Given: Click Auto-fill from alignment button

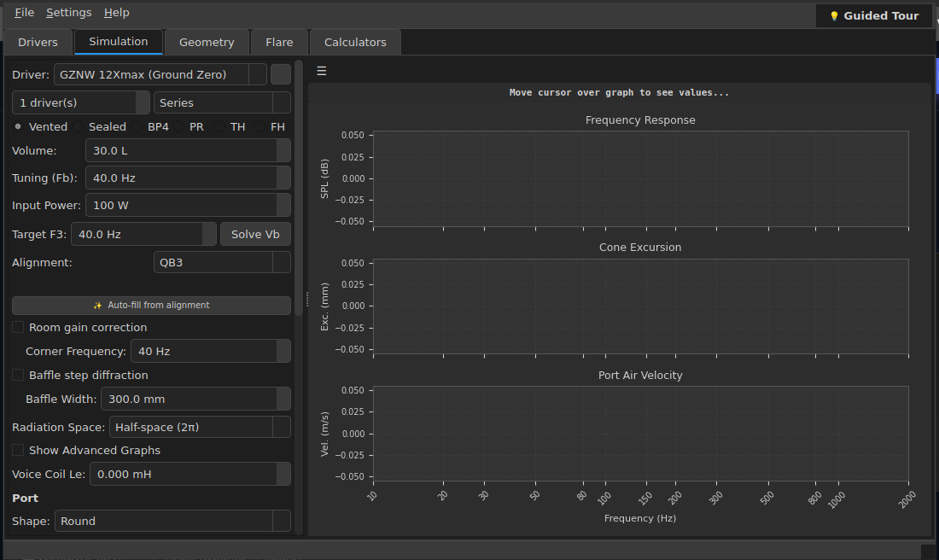Looking at the screenshot, I should pos(151,305).
